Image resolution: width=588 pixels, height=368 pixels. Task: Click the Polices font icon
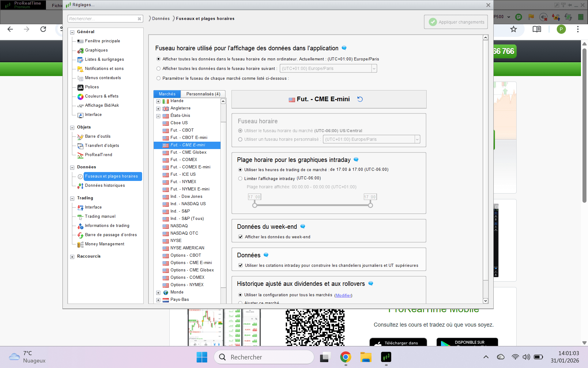[x=80, y=87]
